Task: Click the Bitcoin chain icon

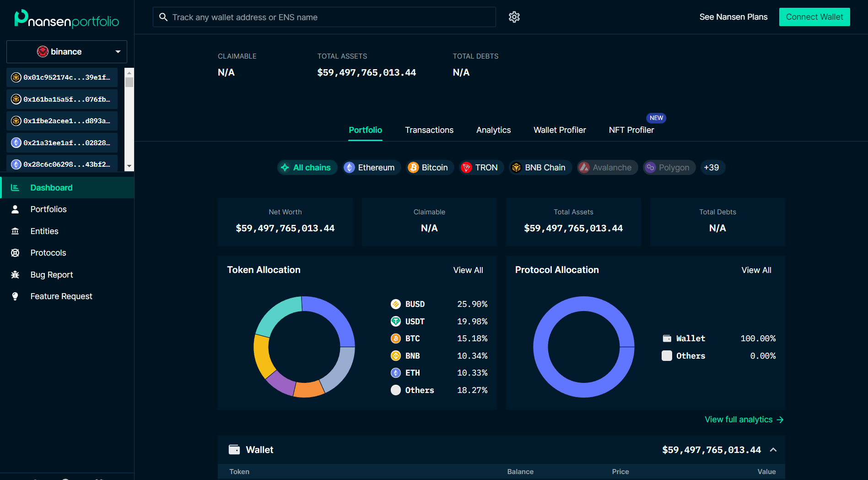Action: coord(413,168)
